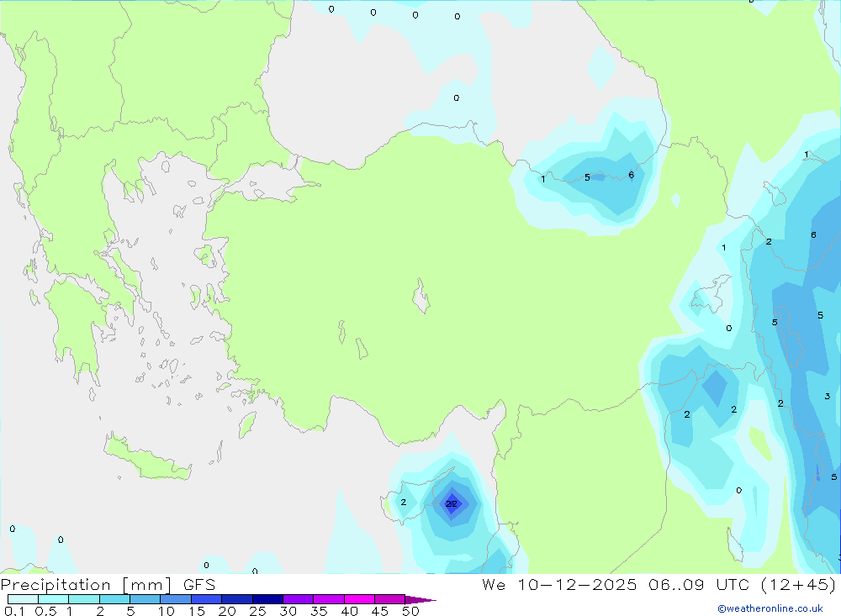The image size is (841, 616).
Task: Click the '22' precipitation value over Cyprus
Action: point(452,503)
